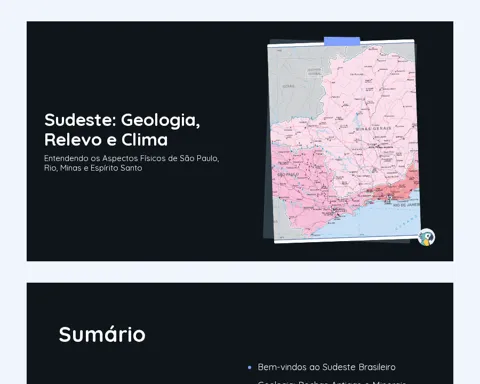Viewport: 480px width, 384px height.
Task: Click the blue tape strip above map
Action: 342,41
